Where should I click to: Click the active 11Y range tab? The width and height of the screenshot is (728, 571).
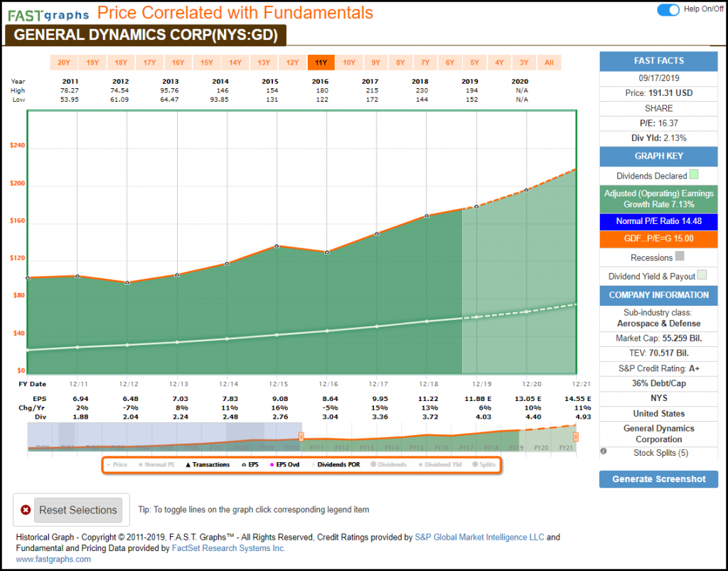pos(321,63)
